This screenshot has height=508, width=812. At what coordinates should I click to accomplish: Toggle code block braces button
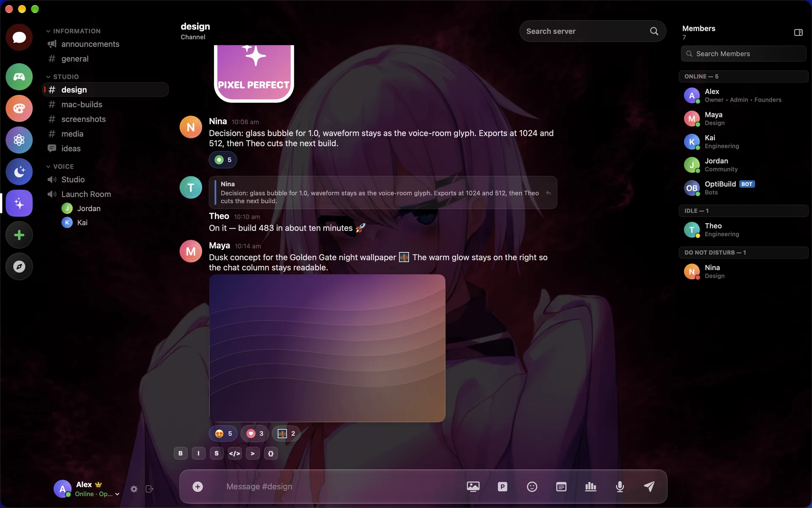(x=271, y=453)
